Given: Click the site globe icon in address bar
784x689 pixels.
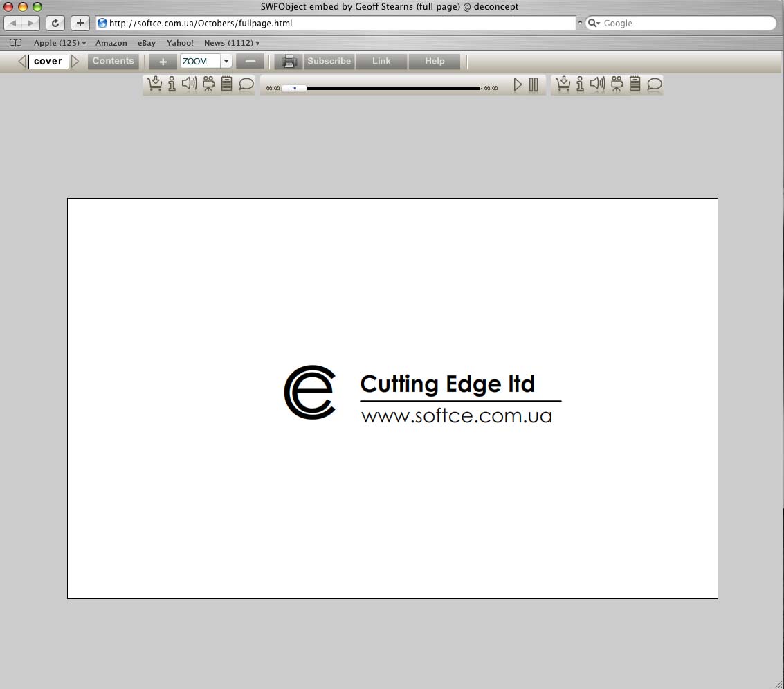Looking at the screenshot, I should tap(102, 23).
